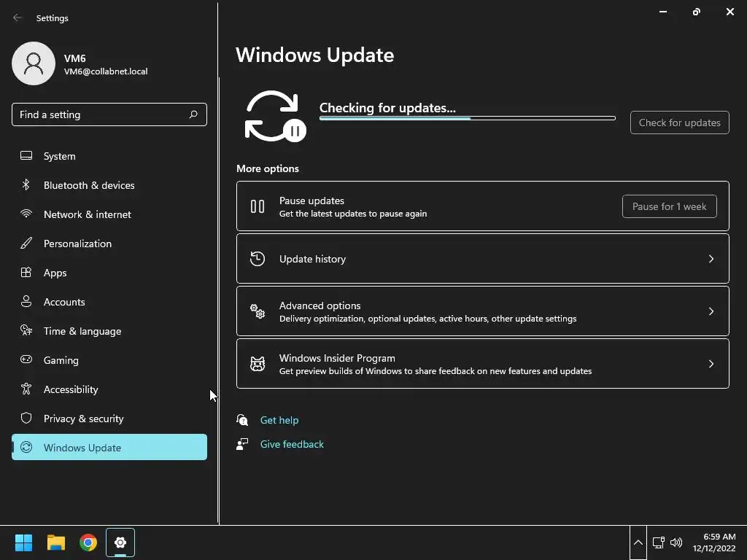Expand Windows Insider Program chevron
The width and height of the screenshot is (747, 560).
click(711, 364)
